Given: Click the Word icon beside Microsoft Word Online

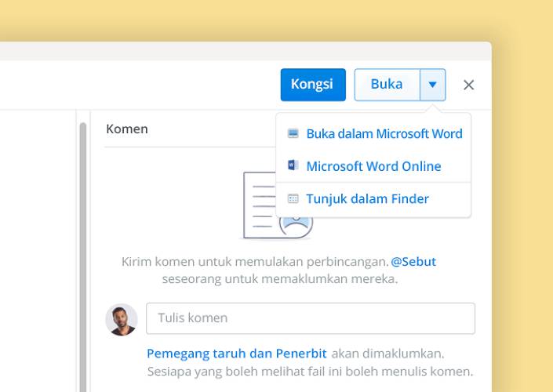Looking at the screenshot, I should [x=293, y=165].
